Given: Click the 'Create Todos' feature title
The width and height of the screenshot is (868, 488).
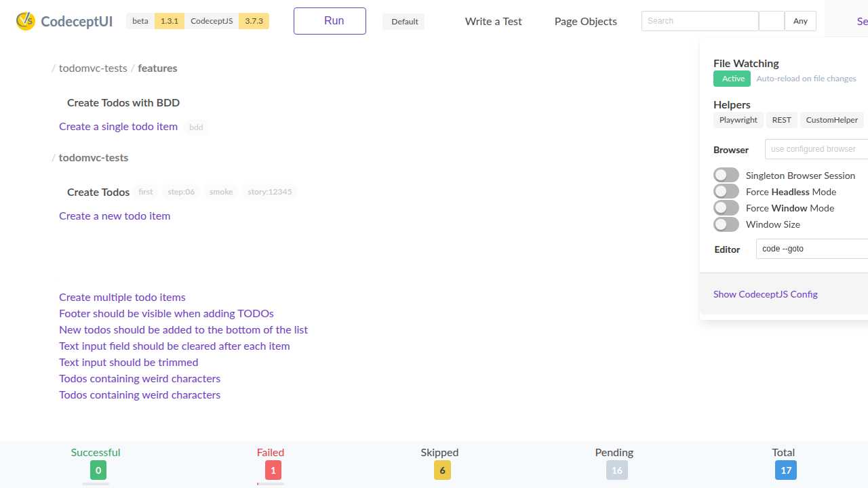Looking at the screenshot, I should point(98,192).
